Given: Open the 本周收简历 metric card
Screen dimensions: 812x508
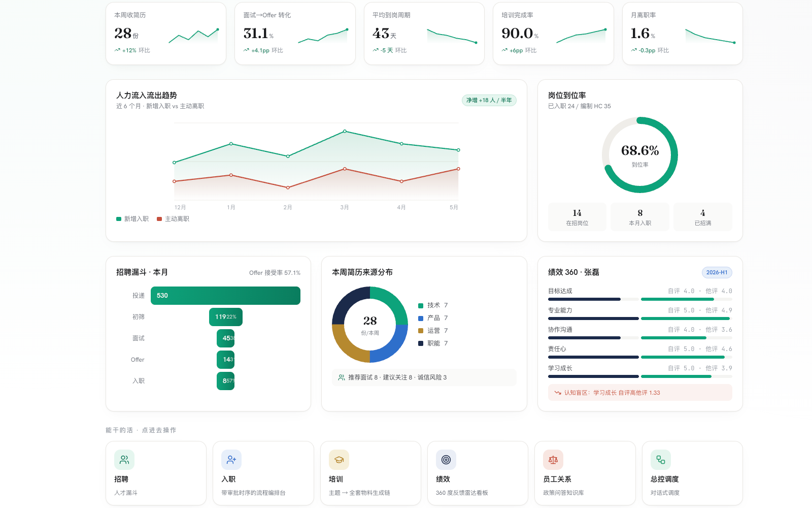Looking at the screenshot, I should [166, 34].
